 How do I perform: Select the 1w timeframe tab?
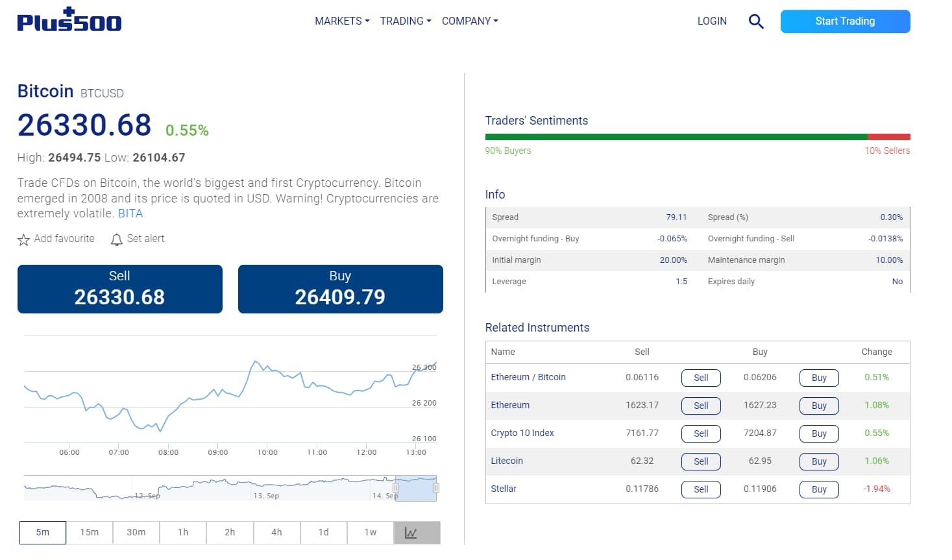coord(370,533)
